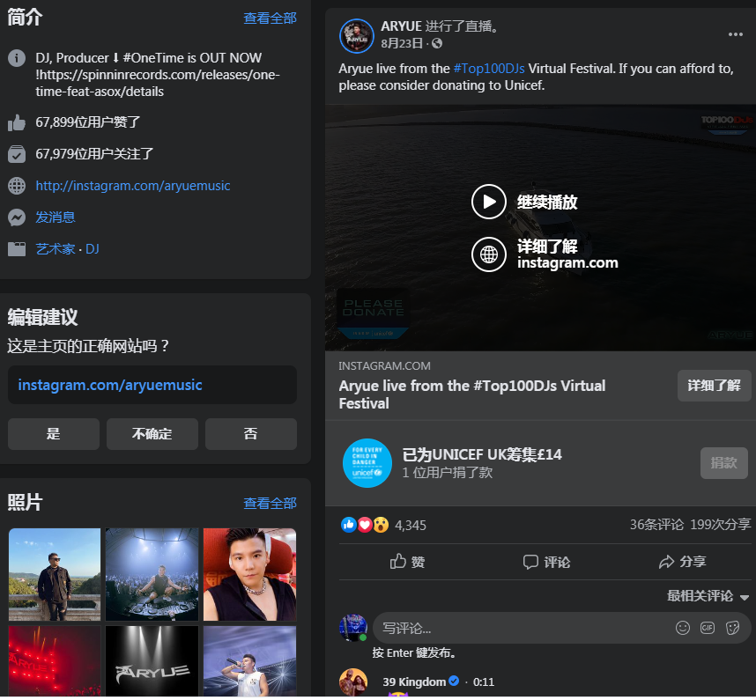
Task: Click the info icon in the intro section
Action: pos(17,58)
